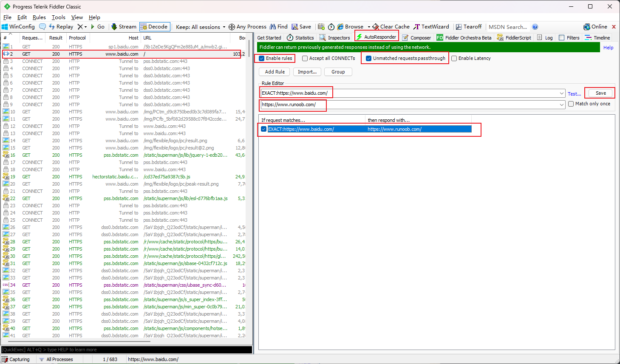Click All Processes in status bar
The height and width of the screenshot is (364, 620).
[56, 359]
